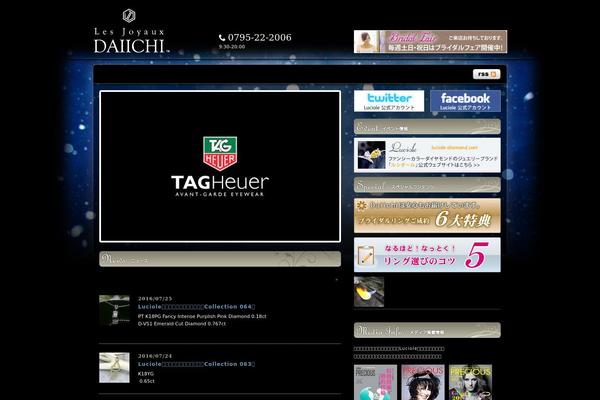Click the K18YG text
Screen dimensions: 600x400
click(146, 374)
